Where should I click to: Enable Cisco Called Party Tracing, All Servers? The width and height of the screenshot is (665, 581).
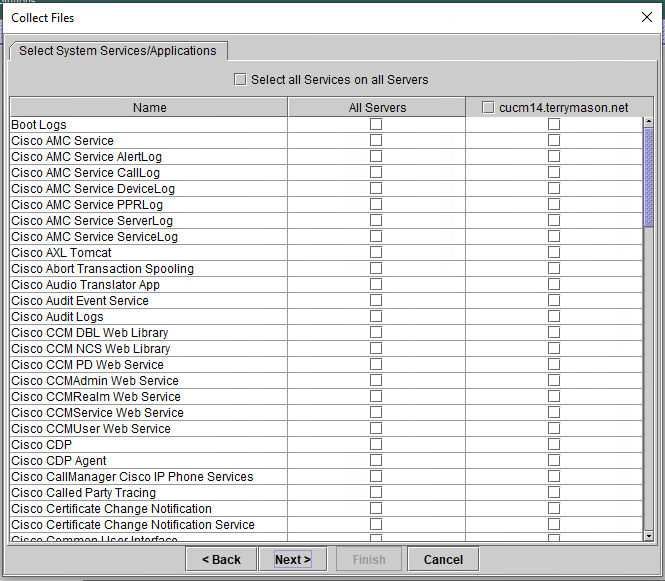(376, 493)
